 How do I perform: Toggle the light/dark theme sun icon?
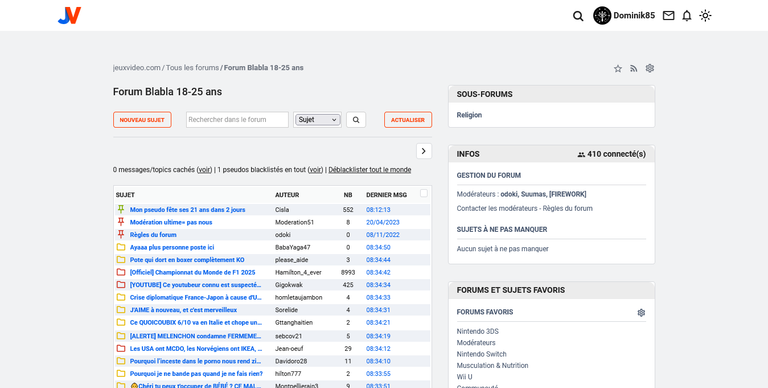coord(705,16)
